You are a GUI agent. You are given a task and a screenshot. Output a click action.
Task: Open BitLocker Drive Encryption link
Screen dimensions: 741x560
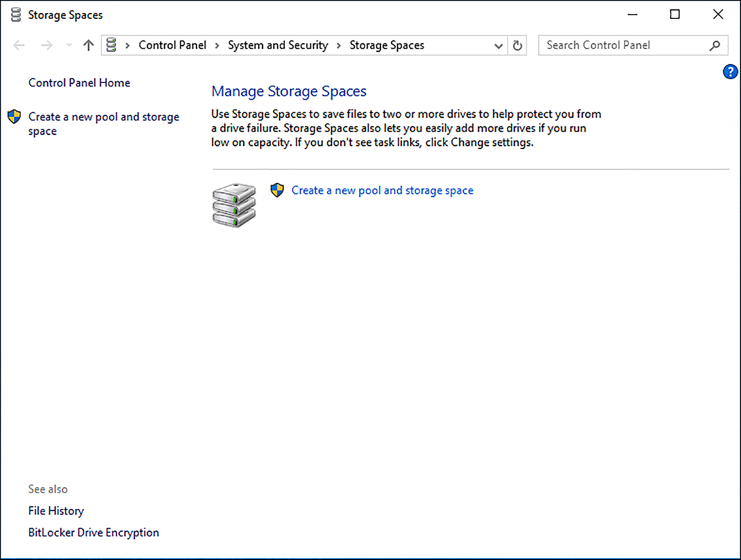(93, 533)
